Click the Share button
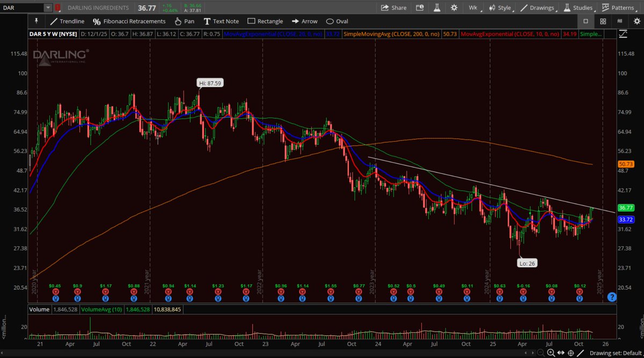Image resolution: width=644 pixels, height=358 pixels. pos(393,8)
